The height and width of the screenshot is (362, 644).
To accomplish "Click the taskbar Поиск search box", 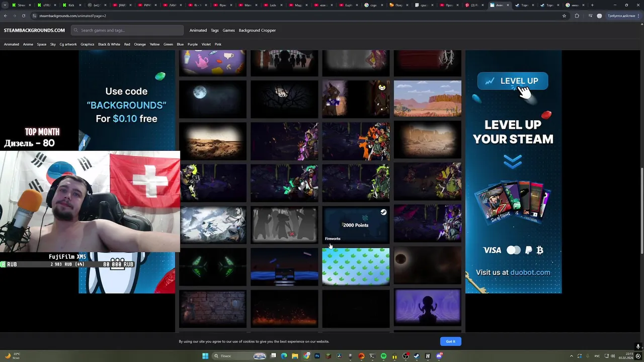I will [x=240, y=356].
